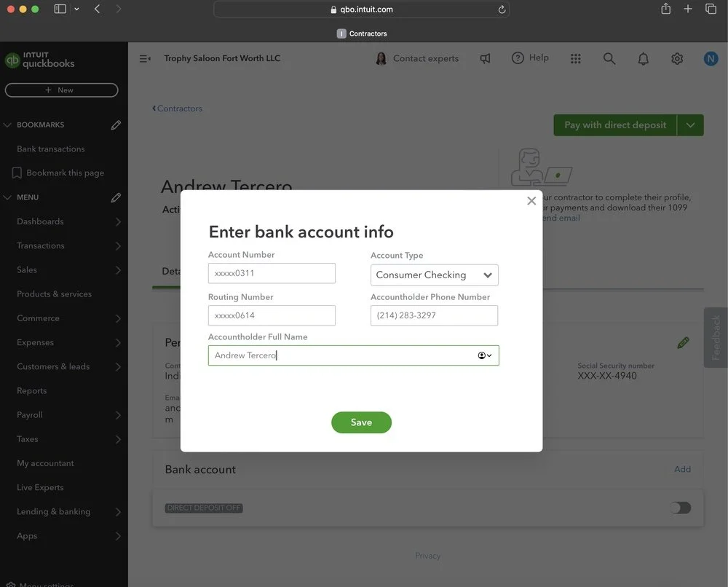Viewport: 728px width, 587px height.
Task: Toggle Safari sidebar icon
Action: [x=60, y=9]
